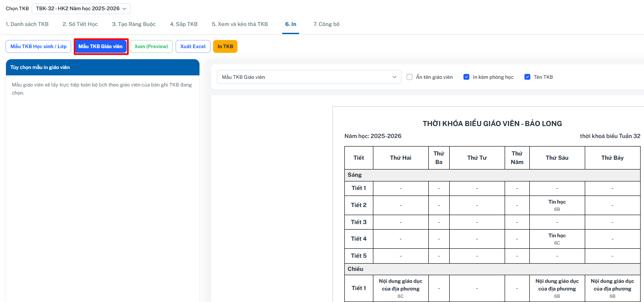The height and width of the screenshot is (302, 644).
Task: Click the Thứ Hai column header
Action: tap(401, 158)
